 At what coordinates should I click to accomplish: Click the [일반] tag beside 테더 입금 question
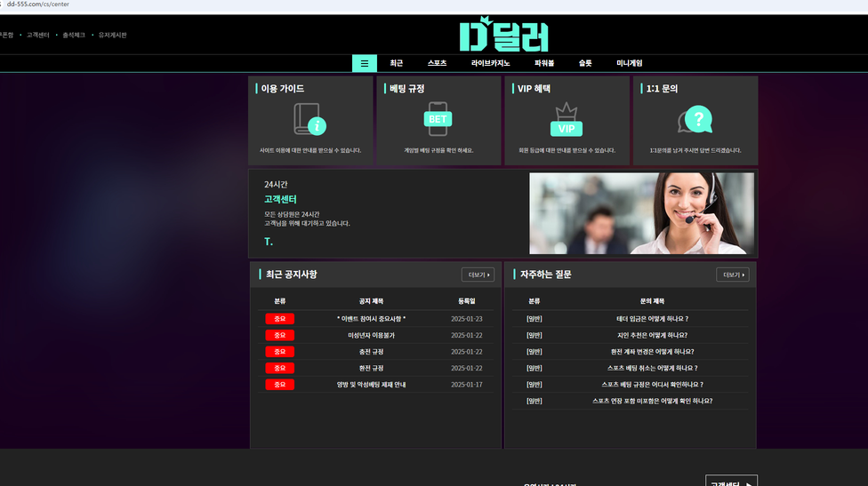coord(534,319)
